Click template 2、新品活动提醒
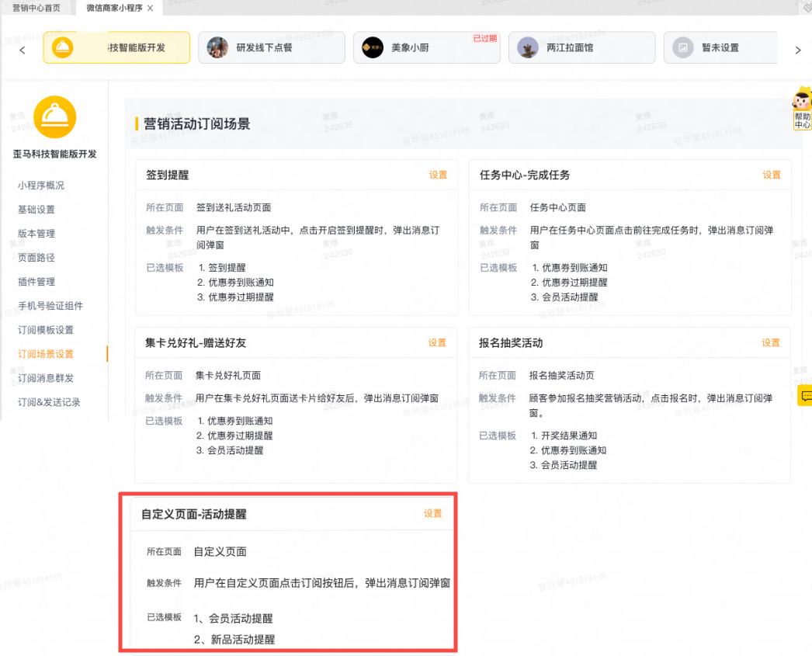 (234, 640)
